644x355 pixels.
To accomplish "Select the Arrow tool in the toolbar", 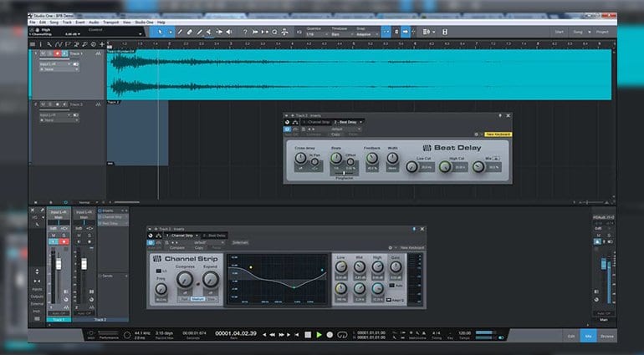I will (x=161, y=32).
